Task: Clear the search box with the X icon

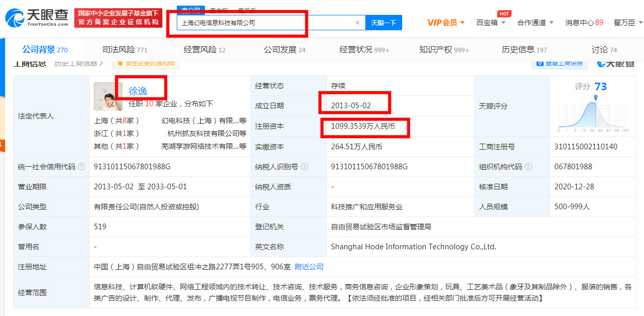Action: click(358, 23)
